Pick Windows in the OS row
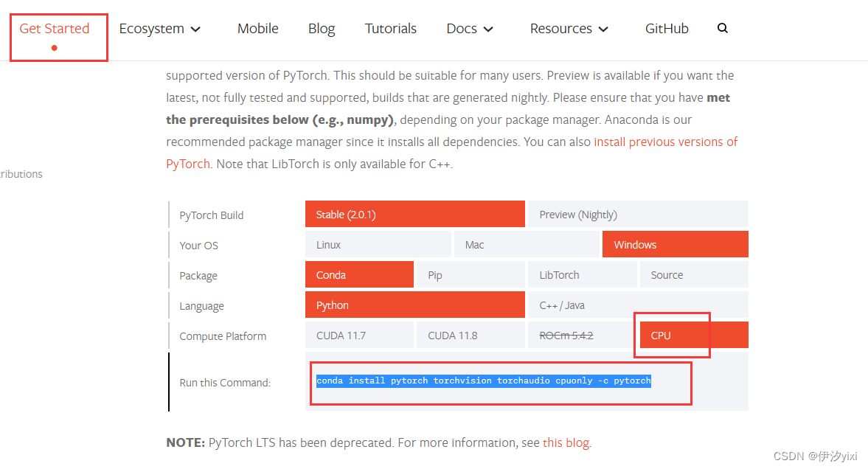 coord(675,244)
